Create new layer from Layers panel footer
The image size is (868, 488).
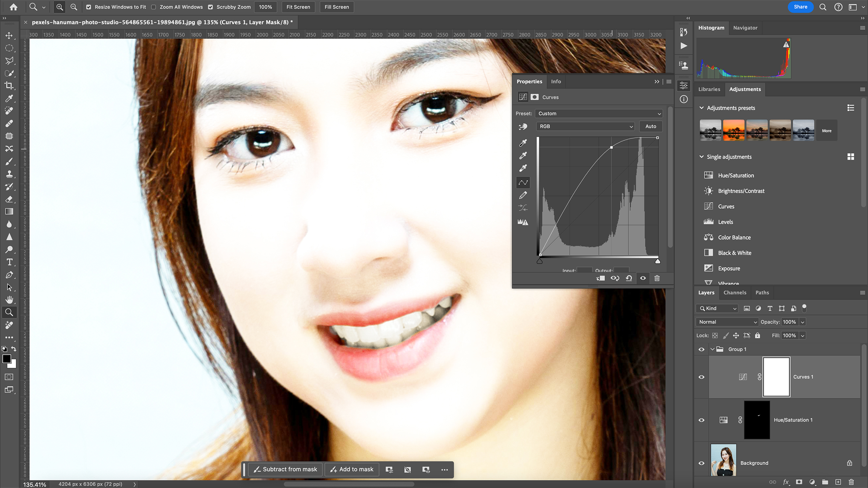[x=838, y=482]
